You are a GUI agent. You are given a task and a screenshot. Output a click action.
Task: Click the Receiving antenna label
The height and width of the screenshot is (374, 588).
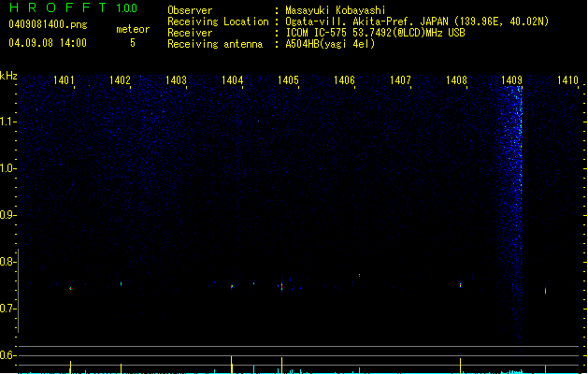click(215, 44)
